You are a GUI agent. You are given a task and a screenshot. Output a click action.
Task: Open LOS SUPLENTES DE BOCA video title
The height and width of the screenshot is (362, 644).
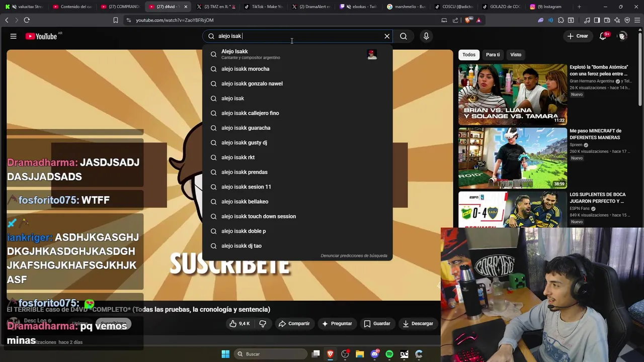click(598, 198)
